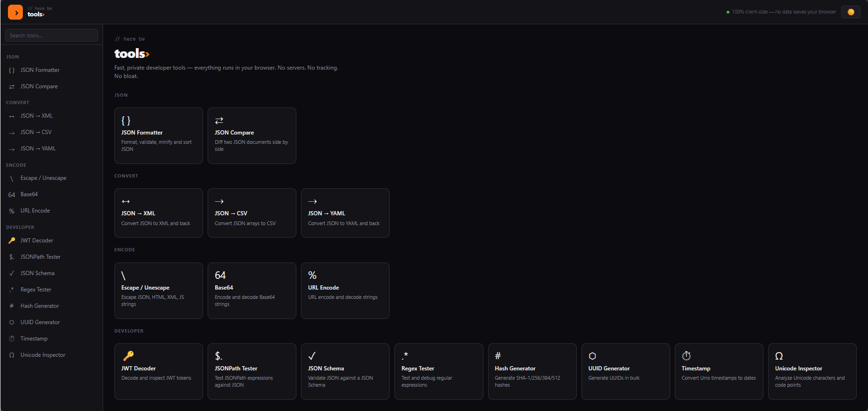Click the swap arrows icon on JSON Compare card

(219, 120)
